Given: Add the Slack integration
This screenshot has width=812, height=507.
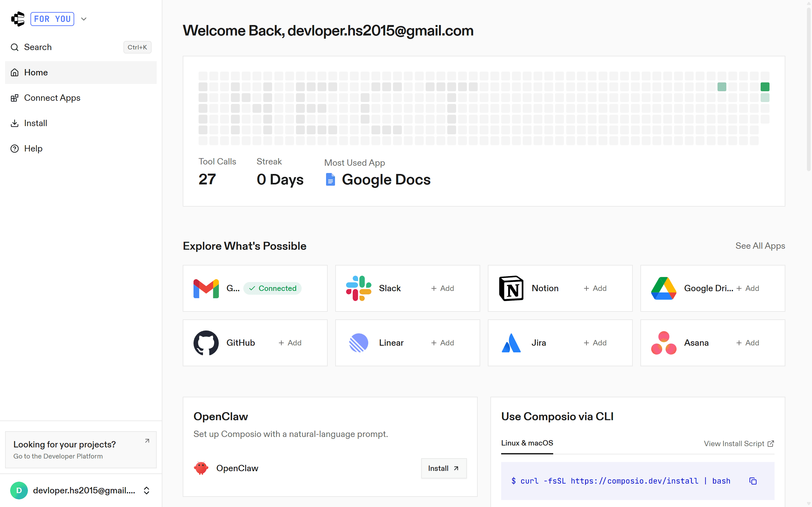Looking at the screenshot, I should (x=442, y=288).
